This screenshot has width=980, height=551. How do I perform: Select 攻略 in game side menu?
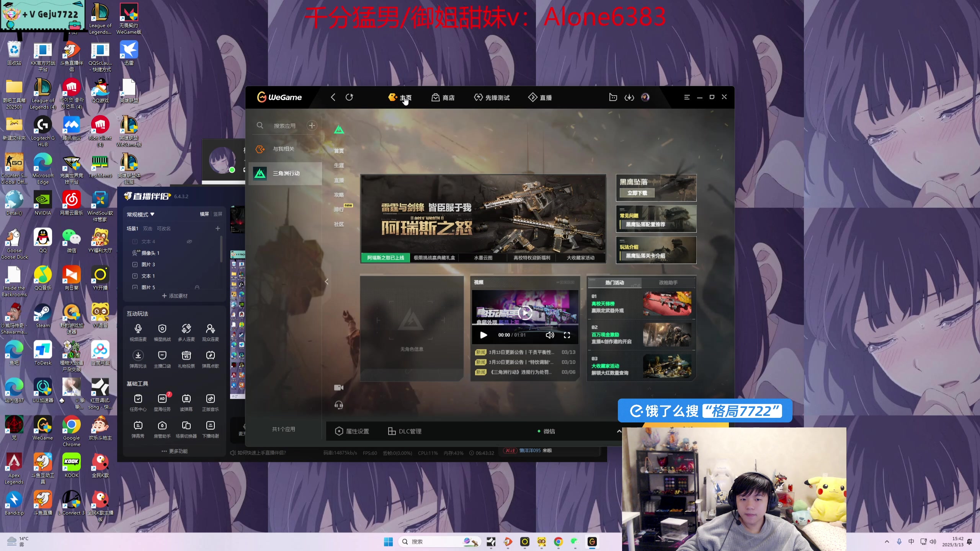[339, 195]
